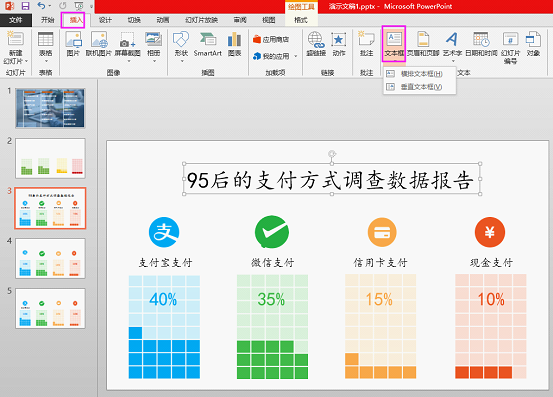Select slide 2 thumbnail
553x397 pixels.
(x=50, y=158)
